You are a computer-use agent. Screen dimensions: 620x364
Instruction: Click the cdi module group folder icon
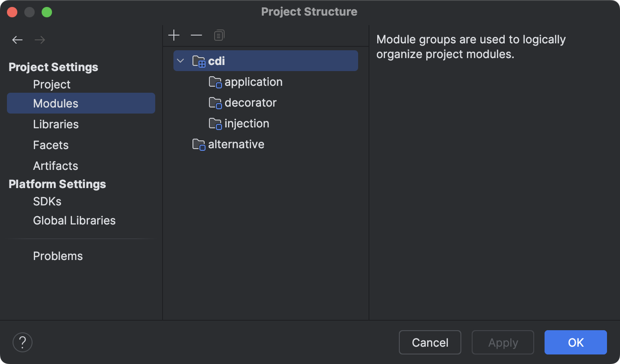click(198, 61)
